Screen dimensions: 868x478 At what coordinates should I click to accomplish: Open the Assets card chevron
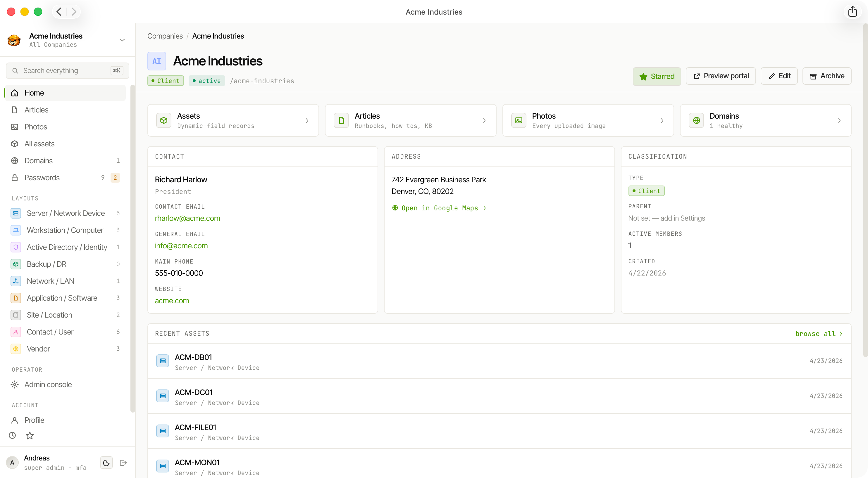(307, 120)
